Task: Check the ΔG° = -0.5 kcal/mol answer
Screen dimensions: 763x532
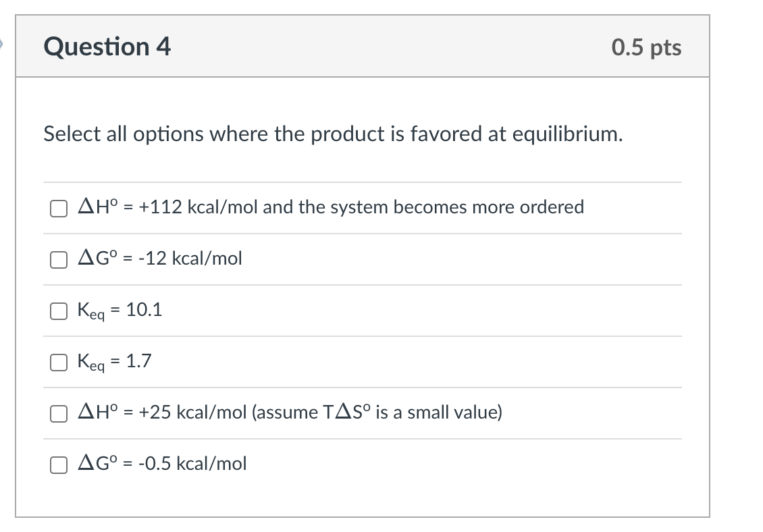Action: 58,464
